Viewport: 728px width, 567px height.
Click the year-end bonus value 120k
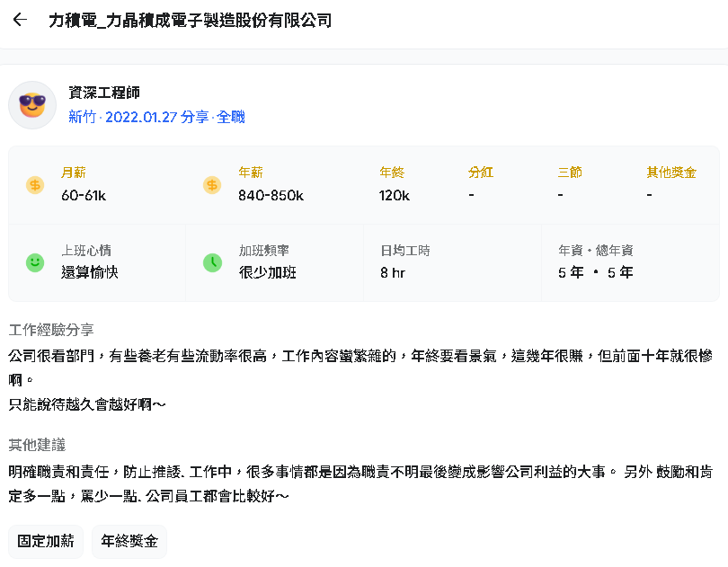[x=395, y=196]
